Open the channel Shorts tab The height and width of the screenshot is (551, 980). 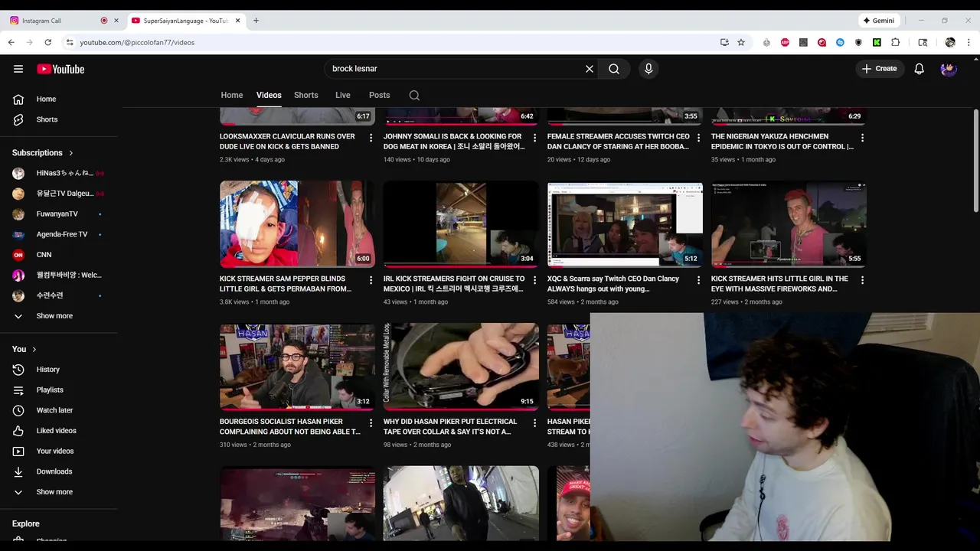[306, 95]
